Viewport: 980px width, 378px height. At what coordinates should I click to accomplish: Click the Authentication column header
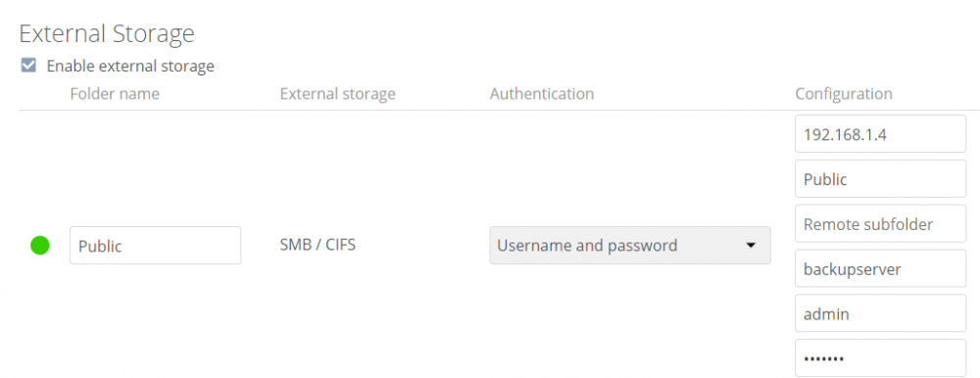click(x=542, y=94)
